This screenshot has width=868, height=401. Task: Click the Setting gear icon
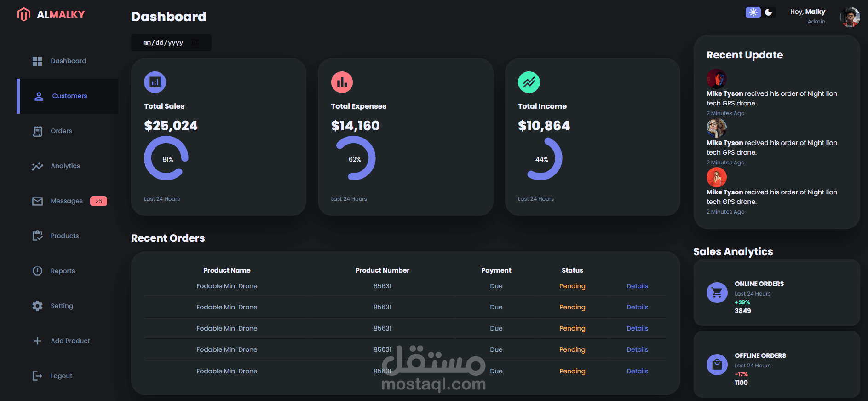[38, 306]
